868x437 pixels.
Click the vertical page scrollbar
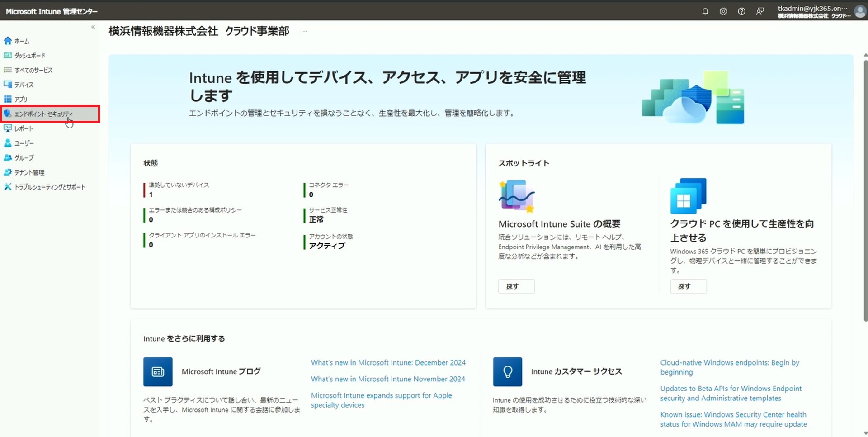tap(865, 190)
